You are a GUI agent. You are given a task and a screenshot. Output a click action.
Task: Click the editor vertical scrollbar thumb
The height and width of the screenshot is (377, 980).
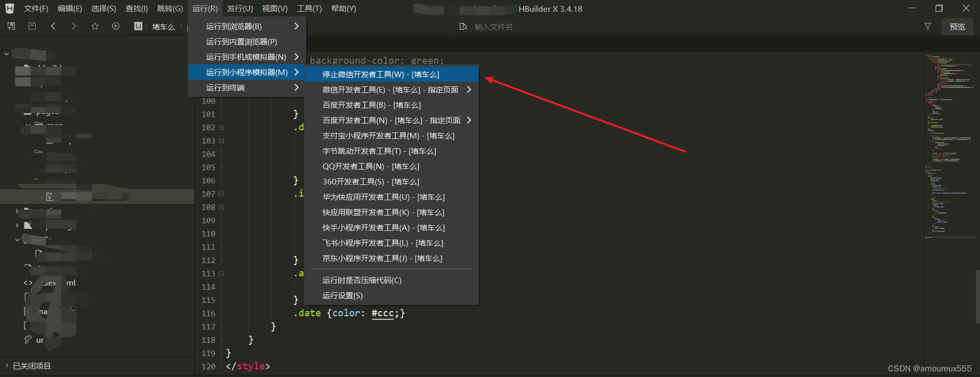(977, 296)
